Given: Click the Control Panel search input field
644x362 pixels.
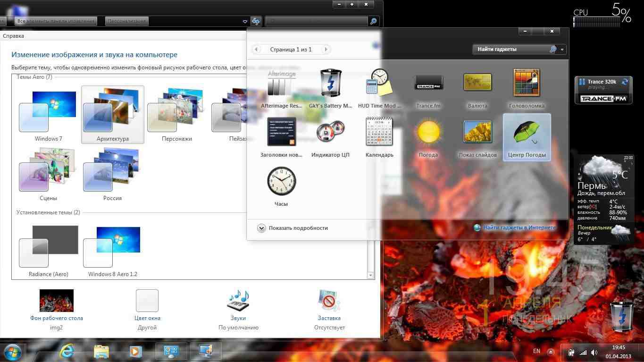Looking at the screenshot, I should 317,21.
